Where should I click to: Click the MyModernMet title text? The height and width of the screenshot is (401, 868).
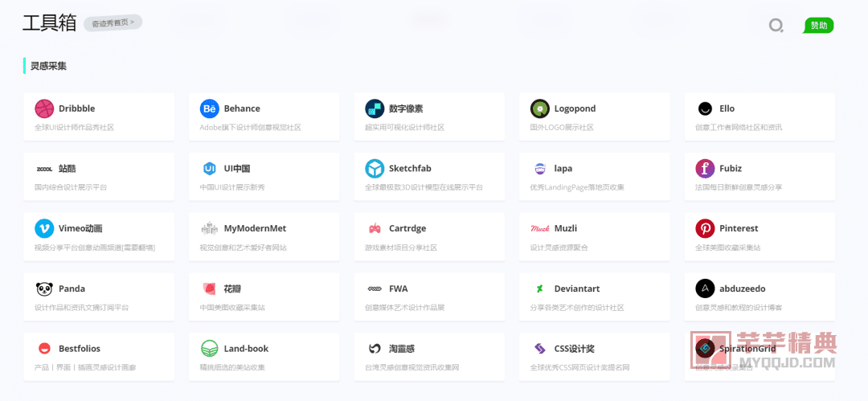tap(256, 228)
